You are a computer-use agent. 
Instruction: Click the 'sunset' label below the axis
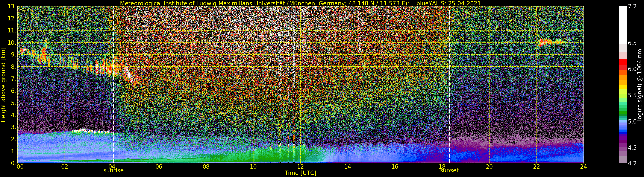tap(449, 171)
